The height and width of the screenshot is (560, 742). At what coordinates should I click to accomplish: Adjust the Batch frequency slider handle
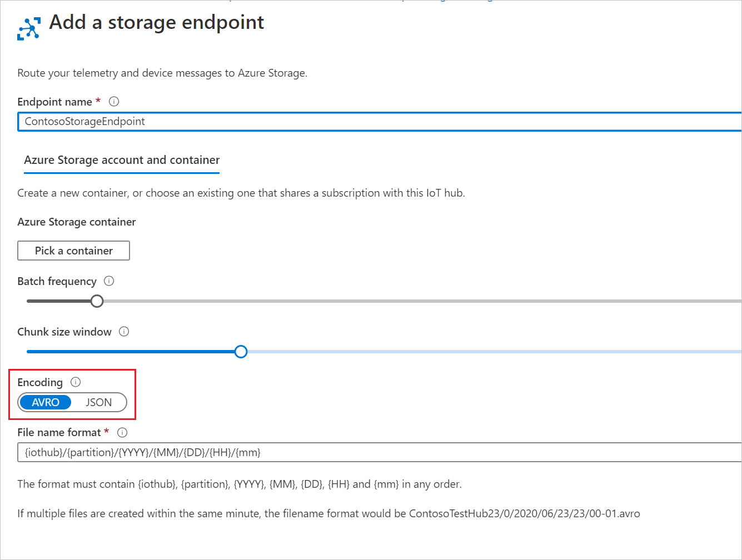click(x=97, y=301)
